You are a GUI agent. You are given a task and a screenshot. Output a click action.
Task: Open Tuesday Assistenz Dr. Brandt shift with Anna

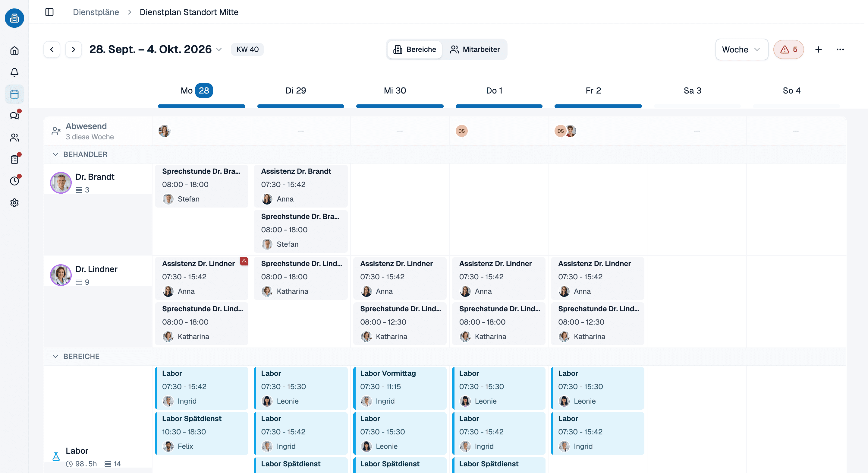(300, 186)
